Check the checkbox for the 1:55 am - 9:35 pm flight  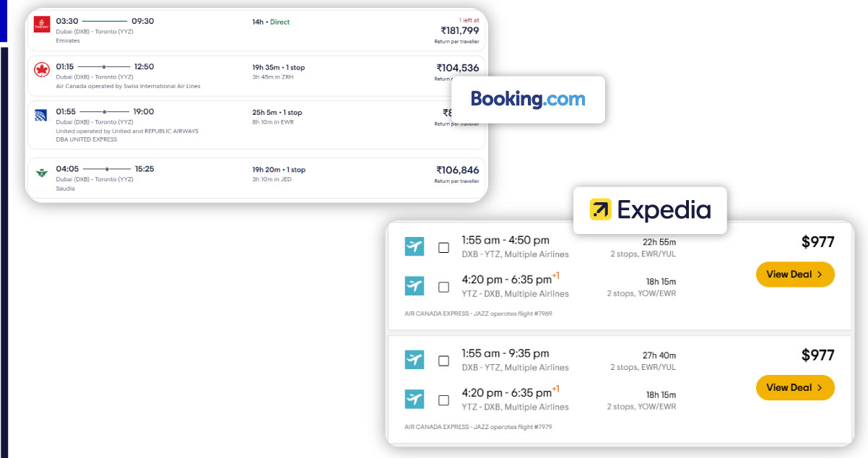(x=443, y=359)
